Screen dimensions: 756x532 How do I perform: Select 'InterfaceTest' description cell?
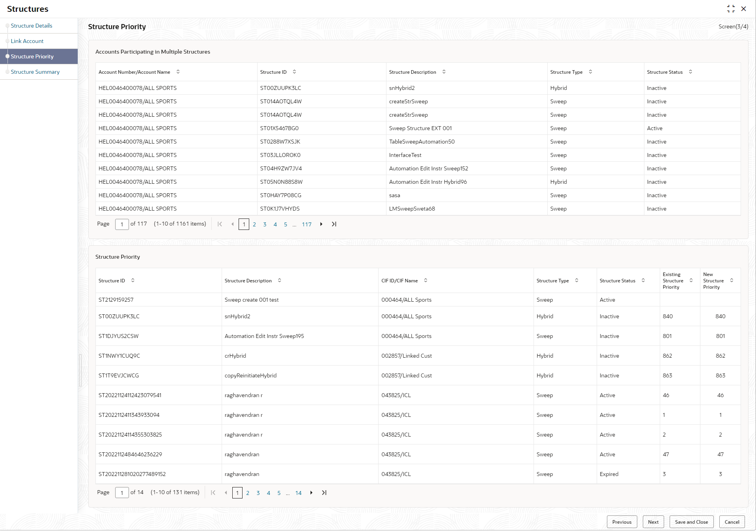click(x=467, y=155)
